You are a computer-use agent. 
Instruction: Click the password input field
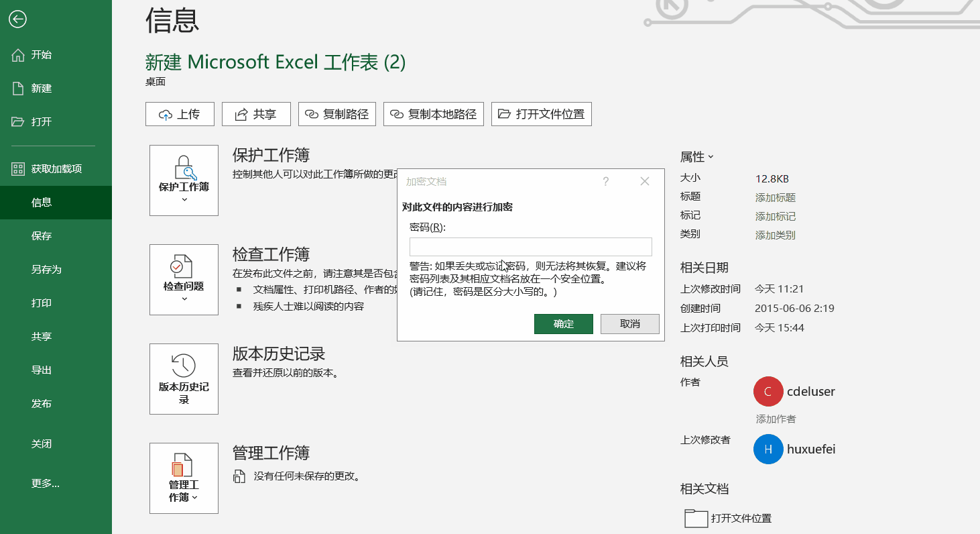click(x=530, y=247)
